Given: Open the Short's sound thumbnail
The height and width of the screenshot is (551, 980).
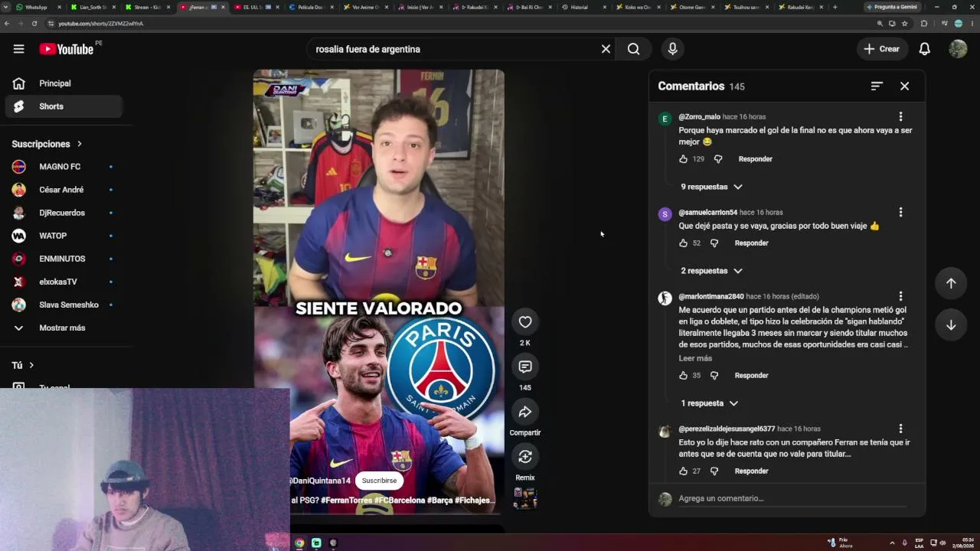Looking at the screenshot, I should [x=525, y=498].
